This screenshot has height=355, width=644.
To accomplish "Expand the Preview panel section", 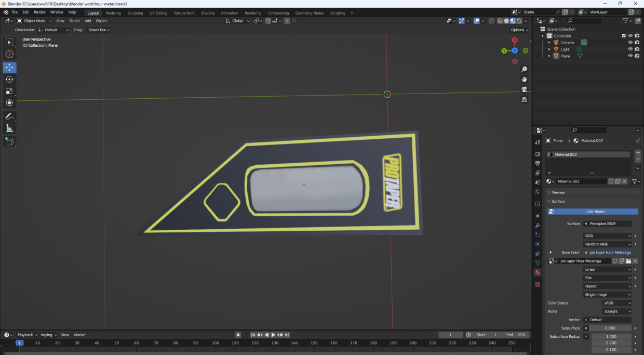I will (558, 192).
